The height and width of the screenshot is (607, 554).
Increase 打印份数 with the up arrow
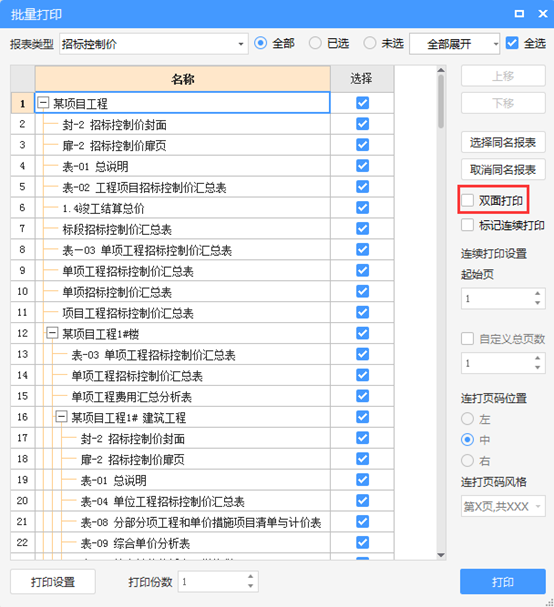250,577
